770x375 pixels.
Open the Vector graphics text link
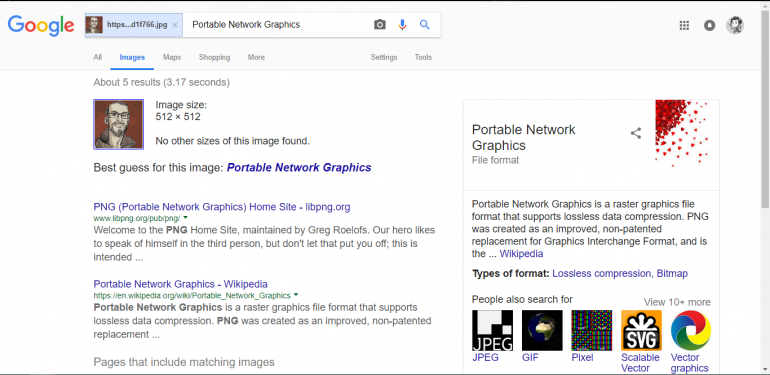point(689,363)
